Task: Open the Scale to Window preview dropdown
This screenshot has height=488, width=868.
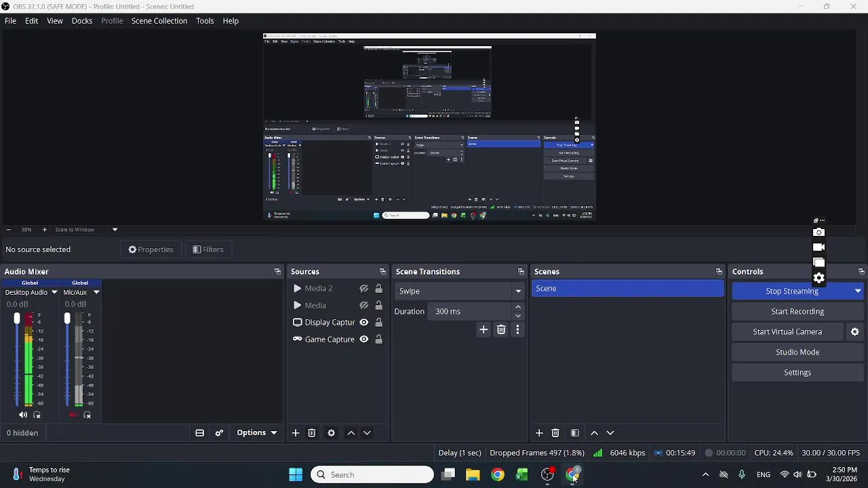Action: pos(115,230)
